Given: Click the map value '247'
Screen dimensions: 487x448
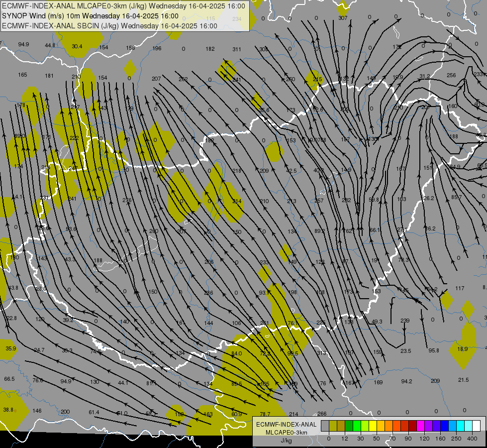Looking at the screenshot, I should click(73, 168).
